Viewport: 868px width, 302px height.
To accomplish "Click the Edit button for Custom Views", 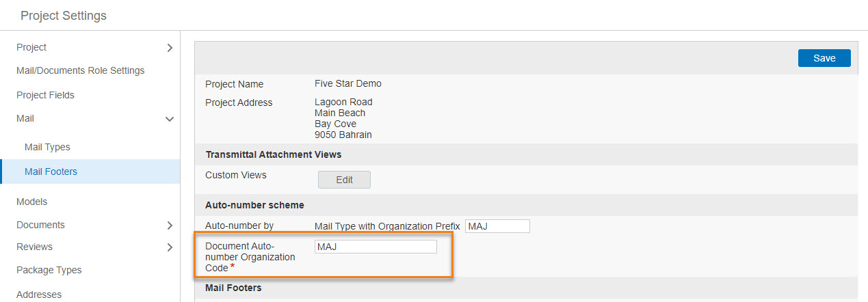I will tap(344, 180).
